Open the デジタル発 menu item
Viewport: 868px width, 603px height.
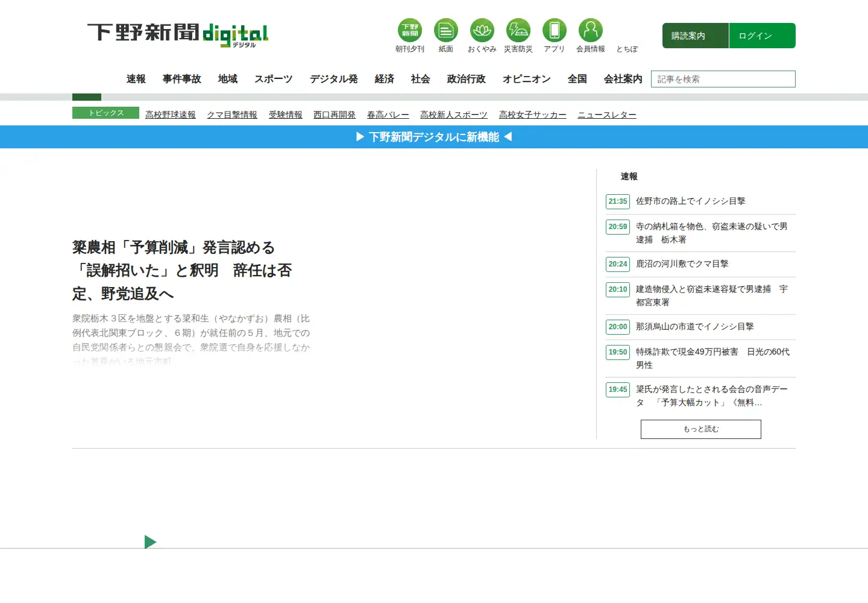[x=334, y=79]
